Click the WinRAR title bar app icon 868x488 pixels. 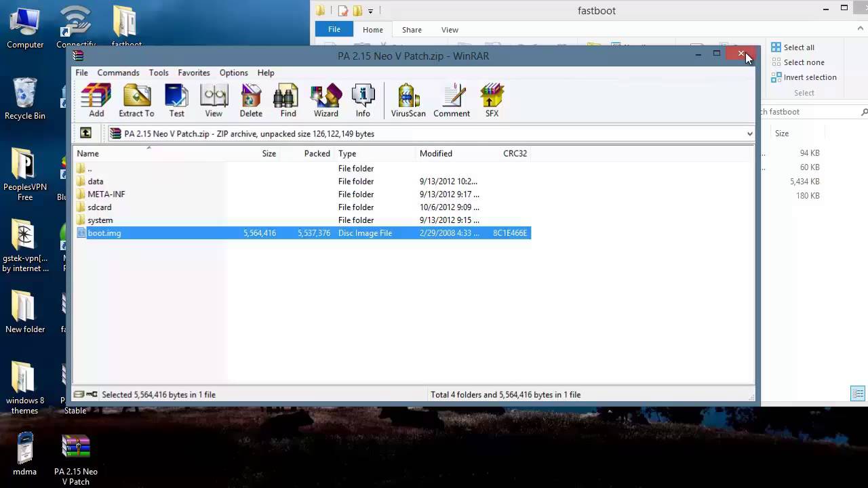pyautogui.click(x=79, y=56)
